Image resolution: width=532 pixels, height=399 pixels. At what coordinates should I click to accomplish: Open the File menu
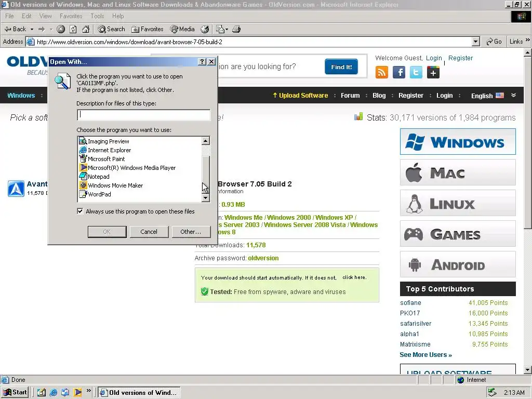pyautogui.click(x=9, y=16)
